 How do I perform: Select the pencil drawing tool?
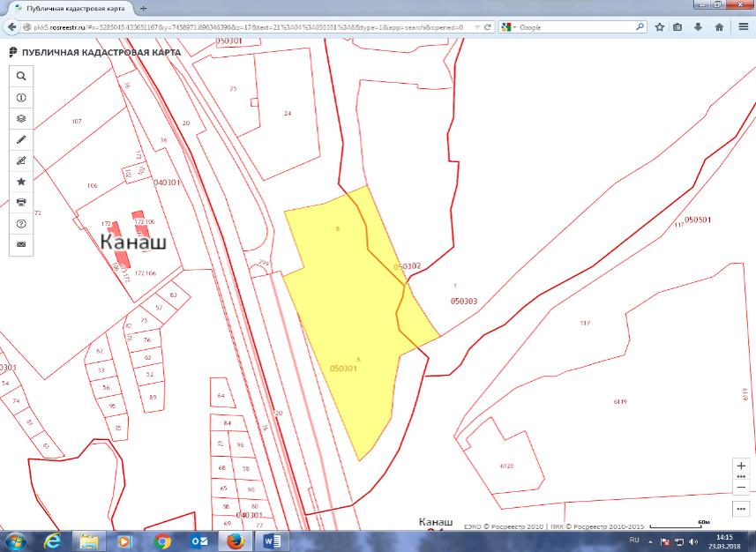21,139
